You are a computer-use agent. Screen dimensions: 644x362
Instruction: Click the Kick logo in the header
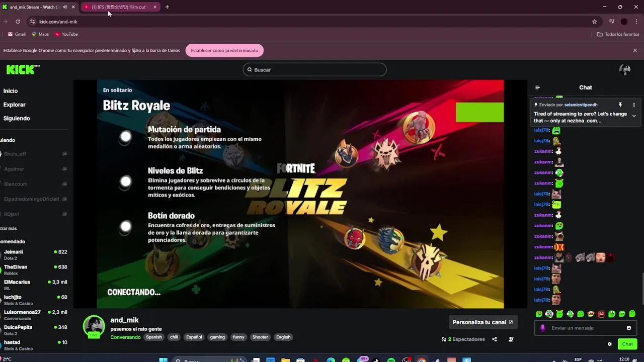[x=23, y=70]
